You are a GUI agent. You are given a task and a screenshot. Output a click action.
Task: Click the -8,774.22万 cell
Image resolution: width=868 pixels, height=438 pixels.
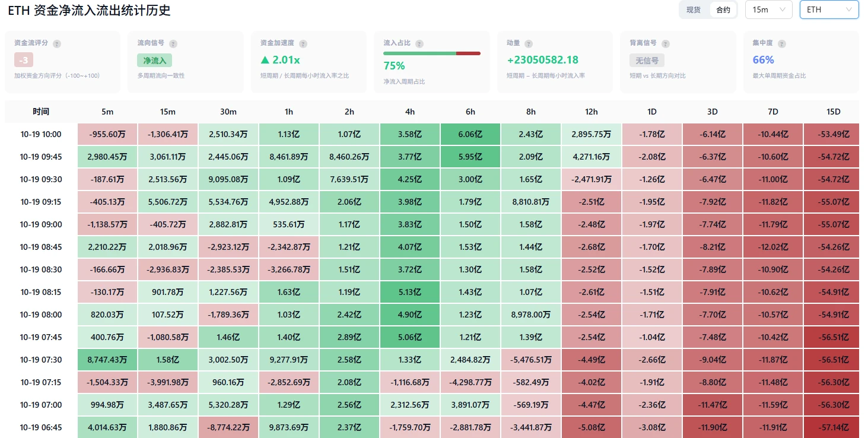228,427
